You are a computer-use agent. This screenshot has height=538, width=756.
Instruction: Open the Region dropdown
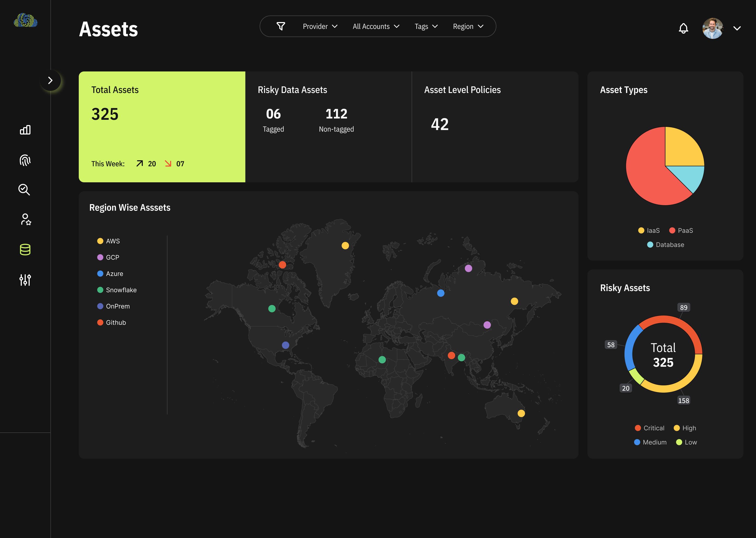point(468,27)
